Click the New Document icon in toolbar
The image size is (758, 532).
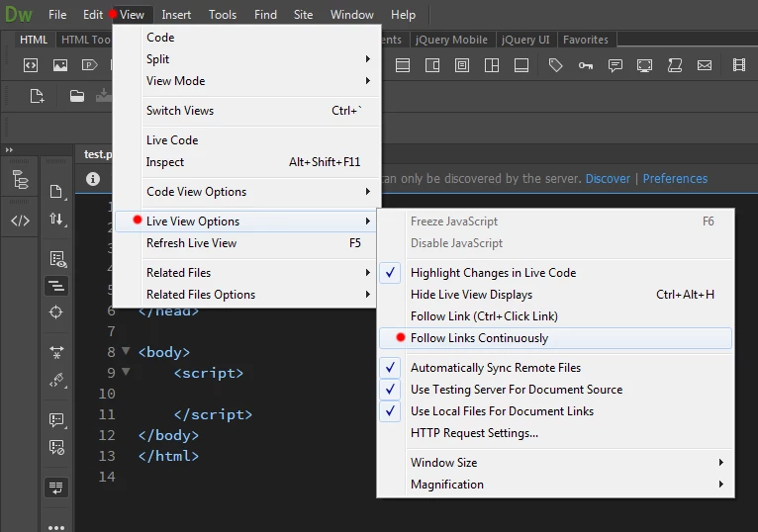click(x=38, y=96)
